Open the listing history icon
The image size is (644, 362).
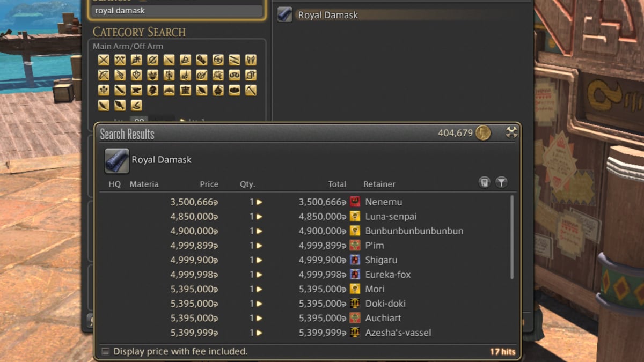pos(485,182)
